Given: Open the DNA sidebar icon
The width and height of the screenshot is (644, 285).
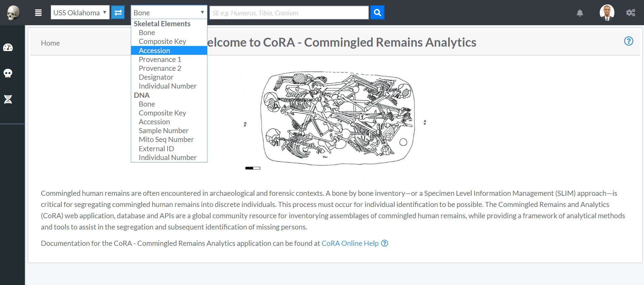Looking at the screenshot, I should (x=8, y=99).
